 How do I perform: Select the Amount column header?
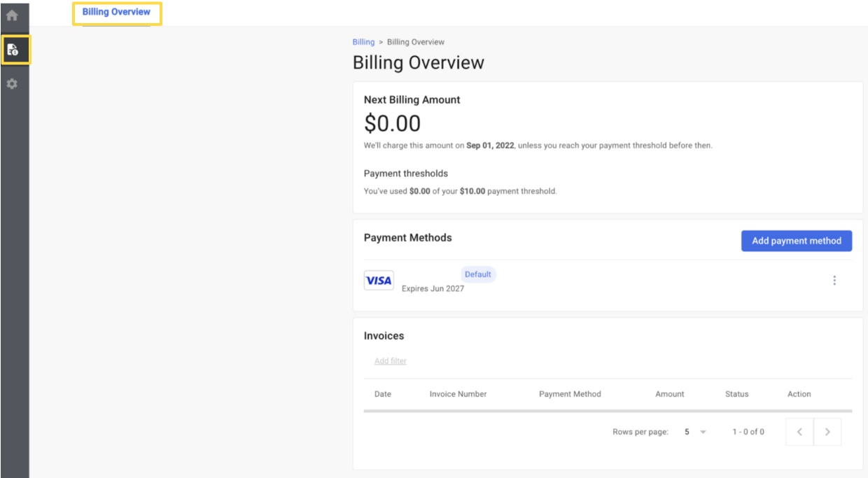coord(671,394)
